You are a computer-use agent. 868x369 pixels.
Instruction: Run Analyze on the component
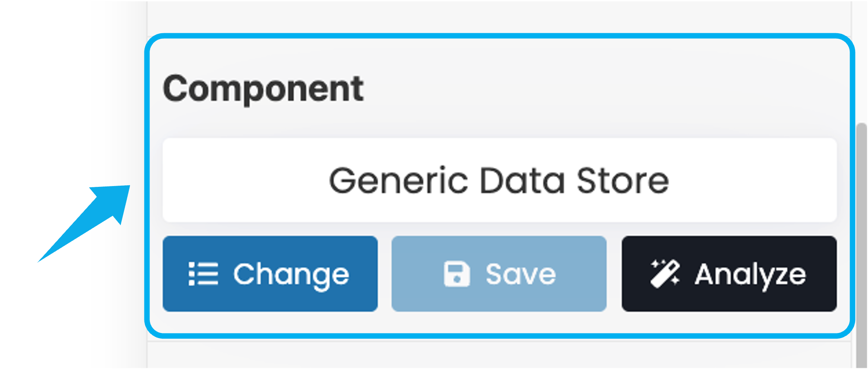[x=729, y=274]
